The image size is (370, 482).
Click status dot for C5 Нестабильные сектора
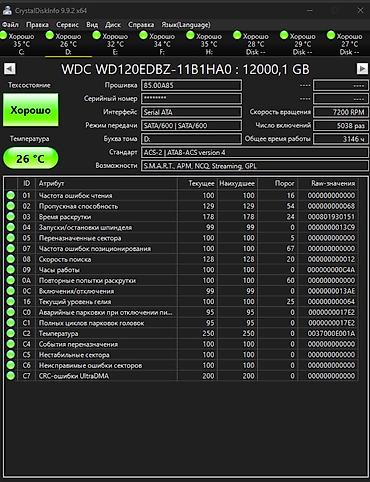pyautogui.click(x=11, y=355)
